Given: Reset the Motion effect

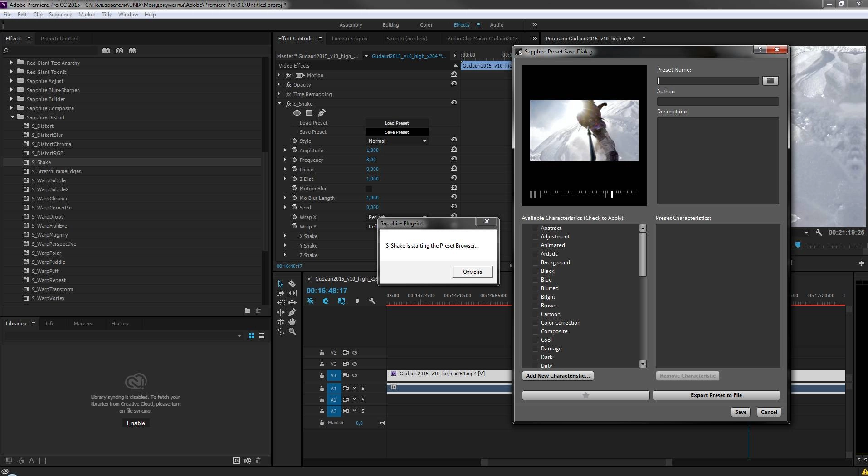Looking at the screenshot, I should [x=454, y=74].
